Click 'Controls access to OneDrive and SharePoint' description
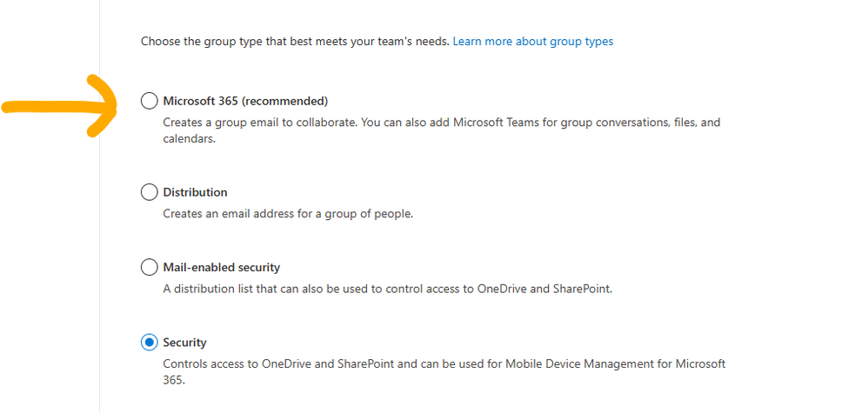Screen dimensions: 868x413 [x=444, y=372]
